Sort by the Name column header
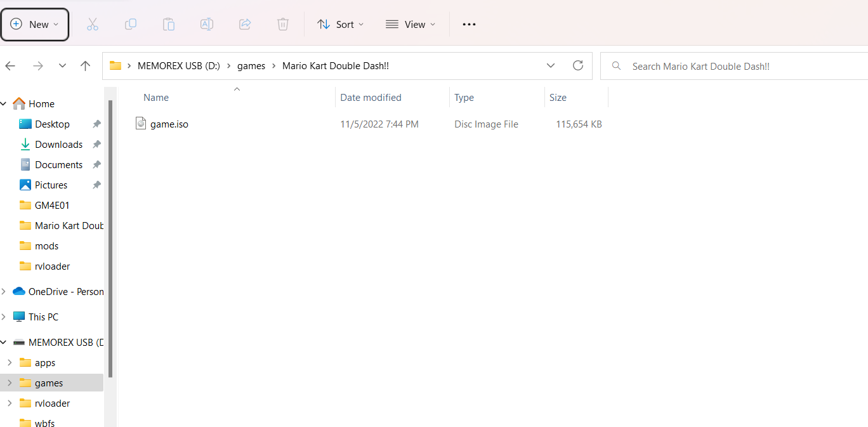 pos(156,97)
